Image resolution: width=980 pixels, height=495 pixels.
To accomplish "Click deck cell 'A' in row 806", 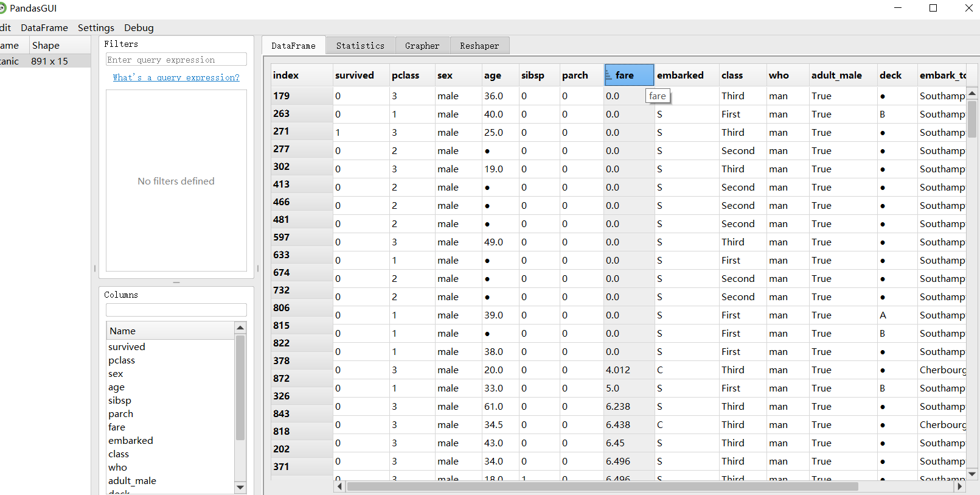I will click(897, 315).
